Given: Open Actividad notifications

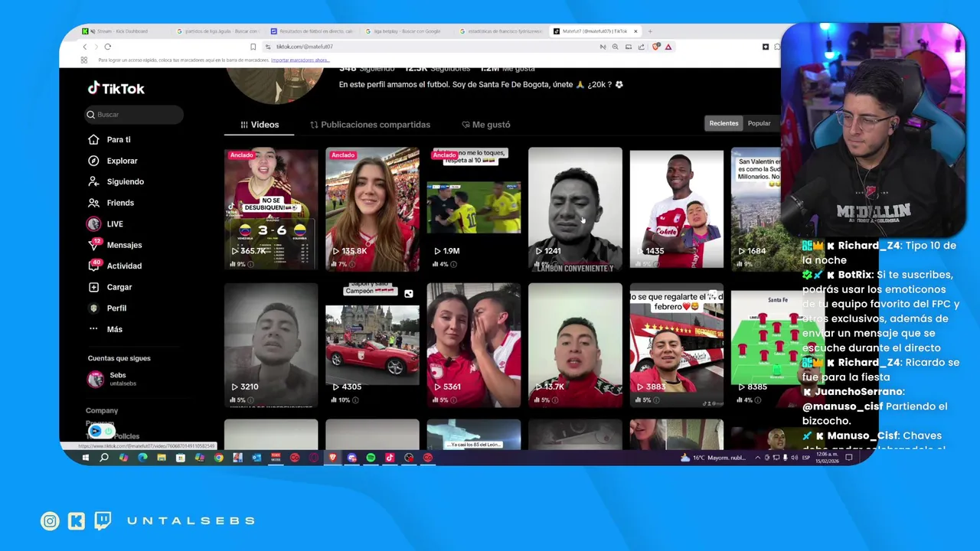Looking at the screenshot, I should [115, 266].
